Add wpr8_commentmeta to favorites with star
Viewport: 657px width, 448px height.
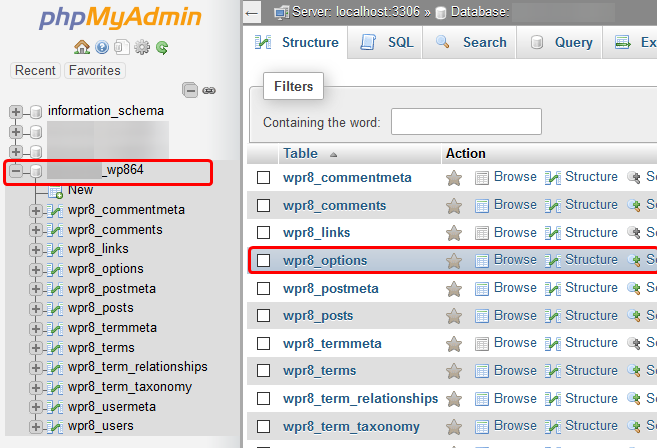pos(454,178)
